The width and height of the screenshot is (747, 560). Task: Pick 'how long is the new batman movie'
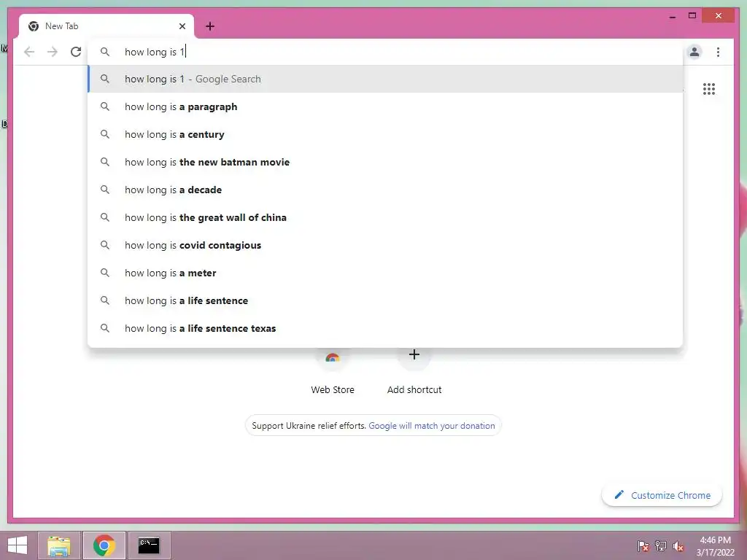385,162
